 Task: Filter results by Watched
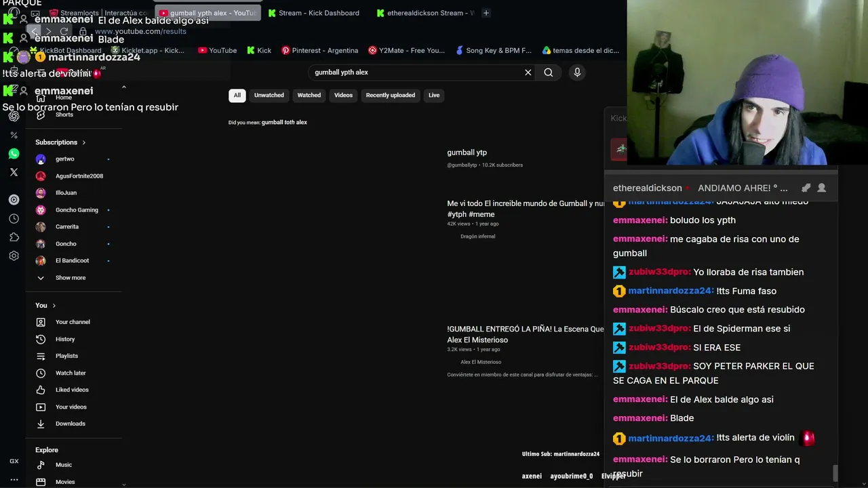(309, 96)
